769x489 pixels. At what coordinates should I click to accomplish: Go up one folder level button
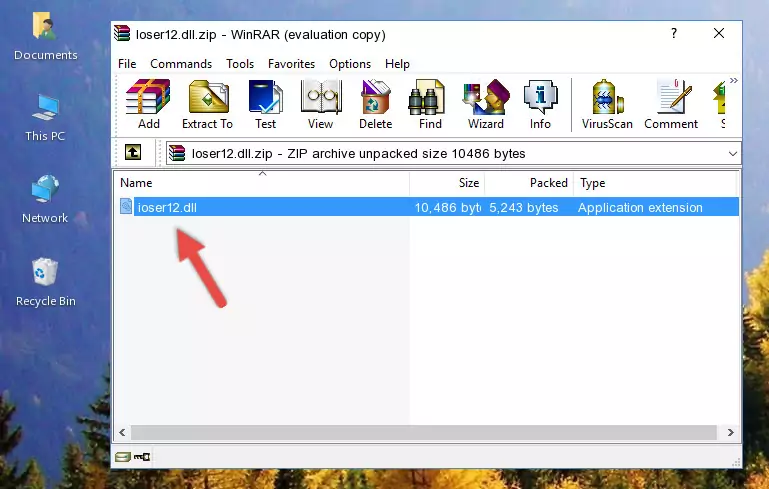(x=133, y=153)
